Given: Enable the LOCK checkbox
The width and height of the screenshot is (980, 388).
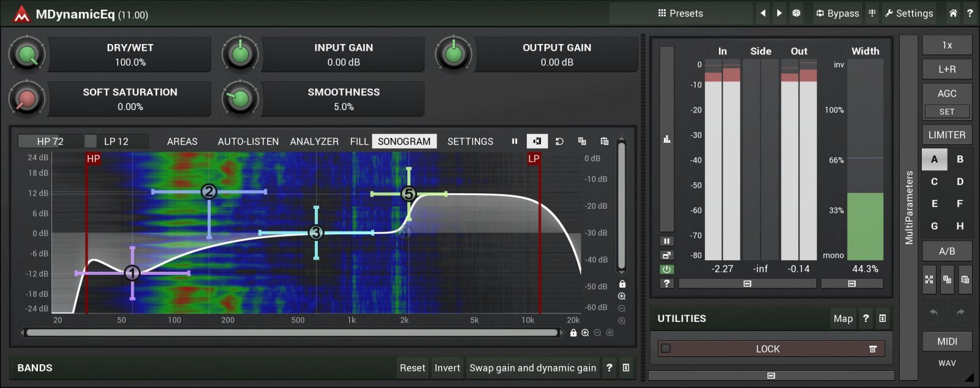Looking at the screenshot, I should pyautogui.click(x=666, y=349).
